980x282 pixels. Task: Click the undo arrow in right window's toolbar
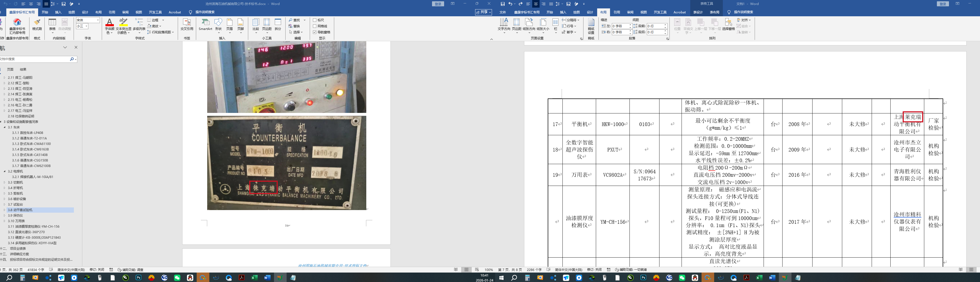pos(510,4)
